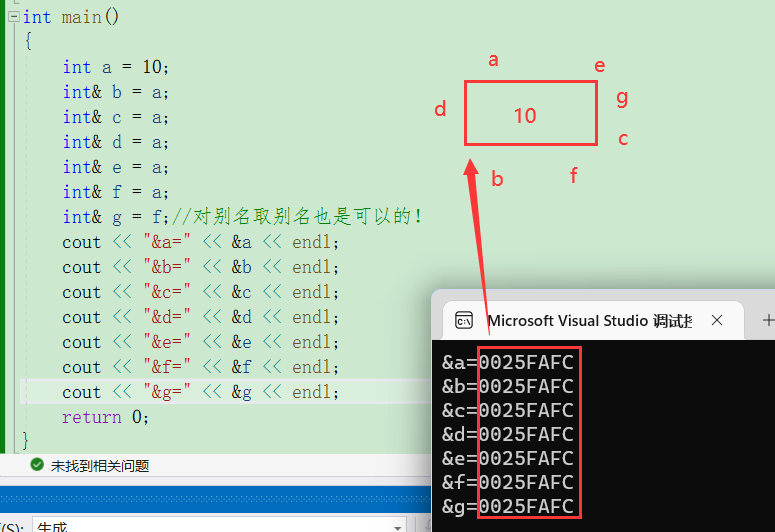Click the highlighted line printing '&g='
Viewport: 775px width, 532px height.
click(x=201, y=392)
